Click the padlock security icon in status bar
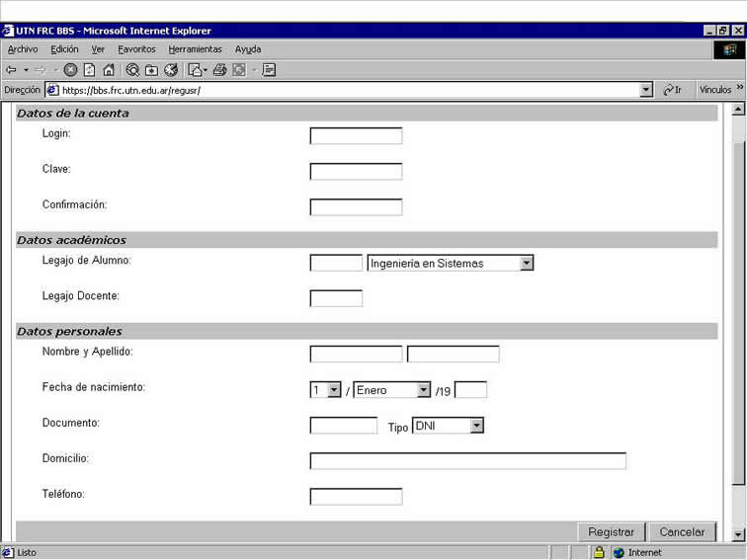 click(x=599, y=552)
